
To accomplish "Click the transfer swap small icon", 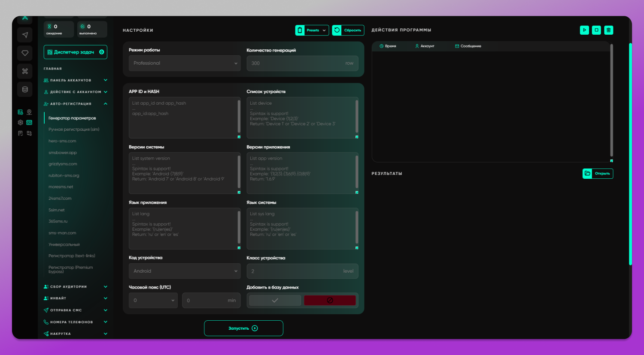I will click(29, 133).
